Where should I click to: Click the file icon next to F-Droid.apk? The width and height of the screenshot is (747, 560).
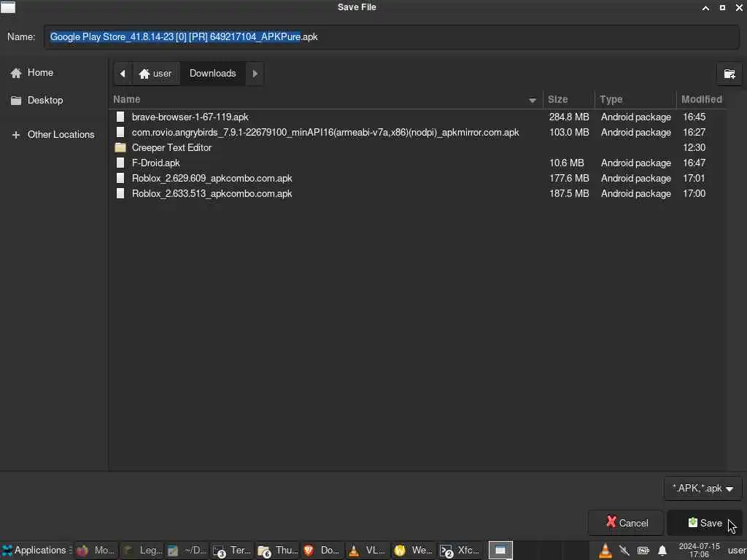coord(120,163)
